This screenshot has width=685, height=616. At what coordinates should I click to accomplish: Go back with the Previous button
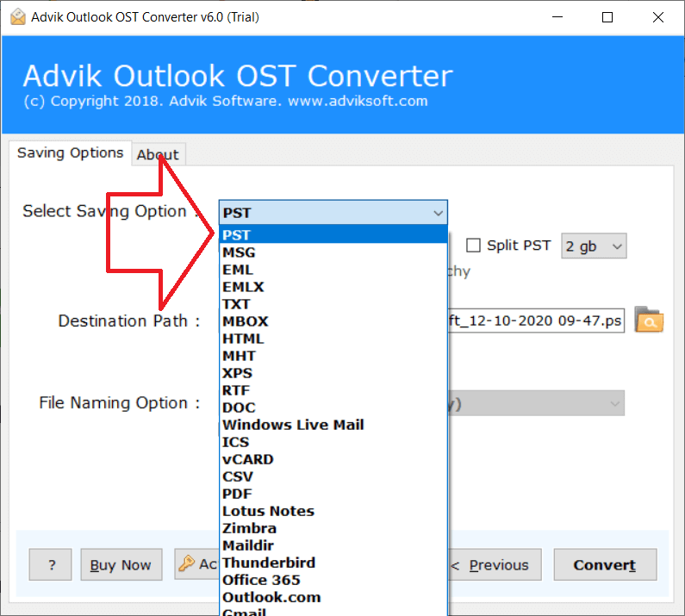coord(495,565)
